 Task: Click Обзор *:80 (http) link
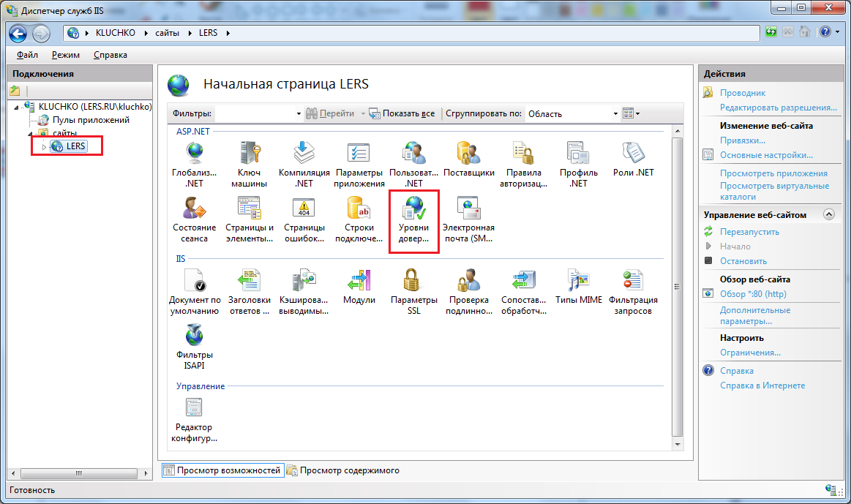[753, 294]
